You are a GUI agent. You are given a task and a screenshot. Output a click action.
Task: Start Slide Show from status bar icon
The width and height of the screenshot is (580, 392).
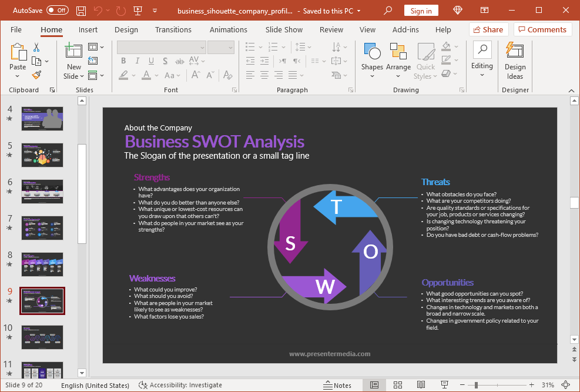pos(444,385)
